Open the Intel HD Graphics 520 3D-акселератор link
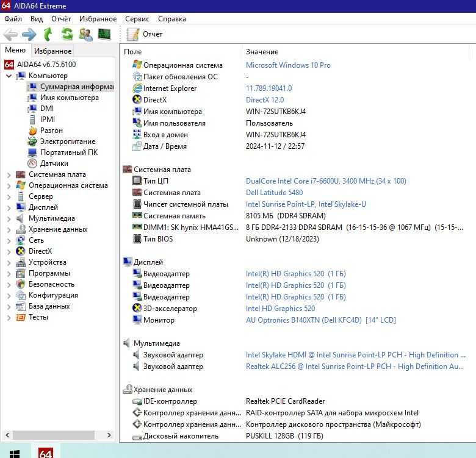 pos(280,309)
